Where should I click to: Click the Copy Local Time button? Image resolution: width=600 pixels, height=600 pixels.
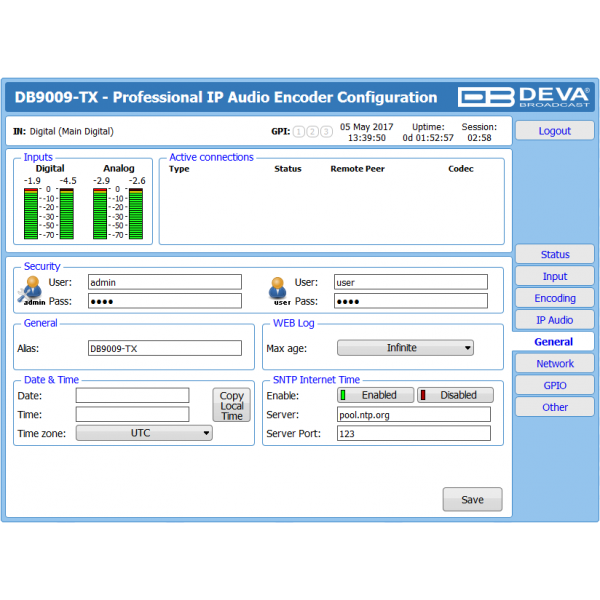(x=232, y=405)
